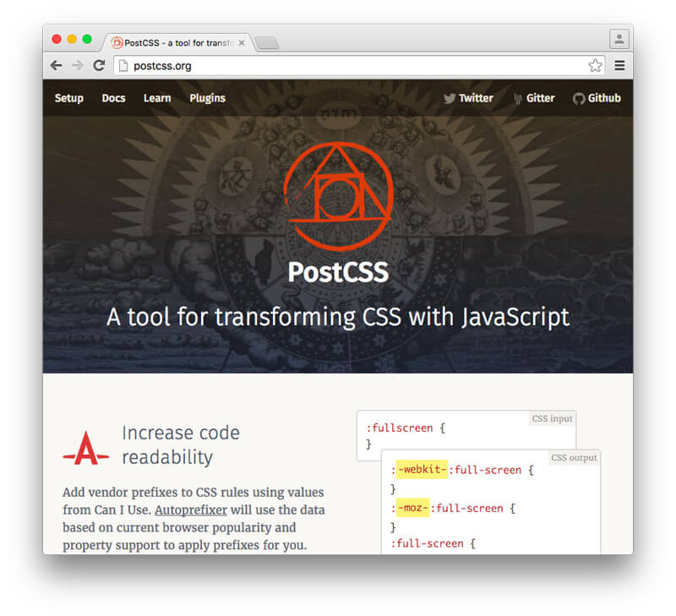Open the Chrome user profile button
Screen dimensions: 676x616
[x=619, y=39]
